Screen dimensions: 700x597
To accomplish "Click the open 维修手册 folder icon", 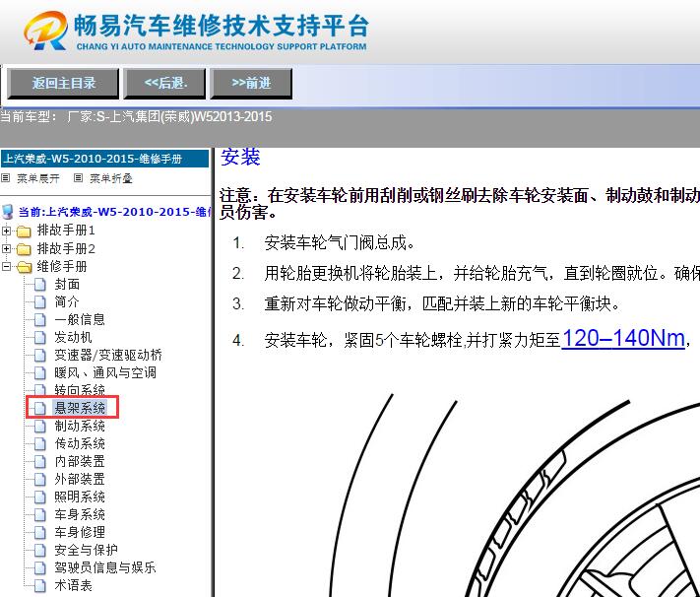I will coord(24,267).
